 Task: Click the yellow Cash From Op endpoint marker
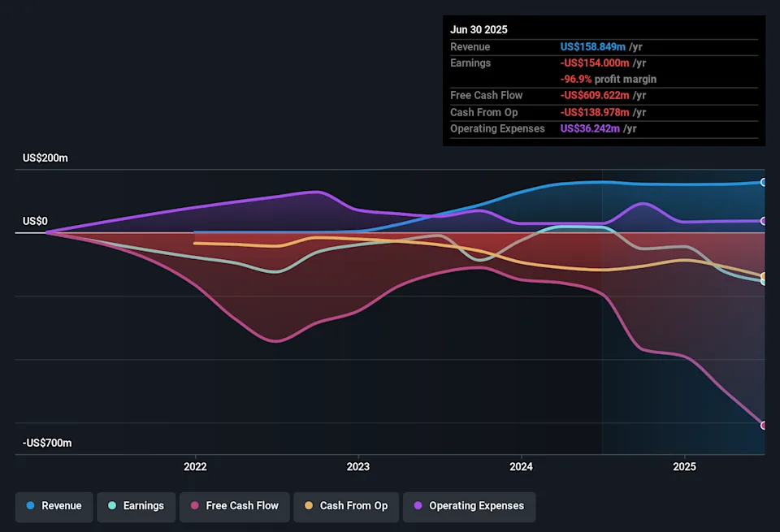click(x=764, y=276)
